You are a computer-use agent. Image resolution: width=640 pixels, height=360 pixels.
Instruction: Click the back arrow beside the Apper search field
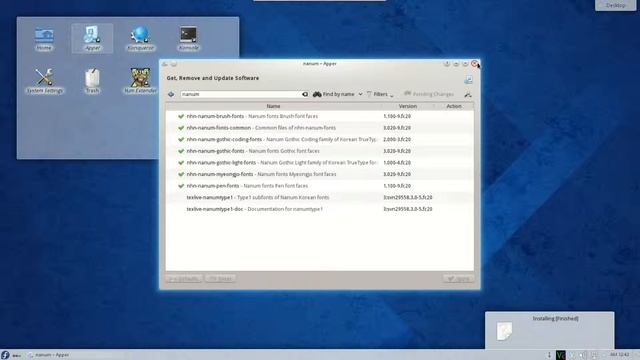point(171,94)
